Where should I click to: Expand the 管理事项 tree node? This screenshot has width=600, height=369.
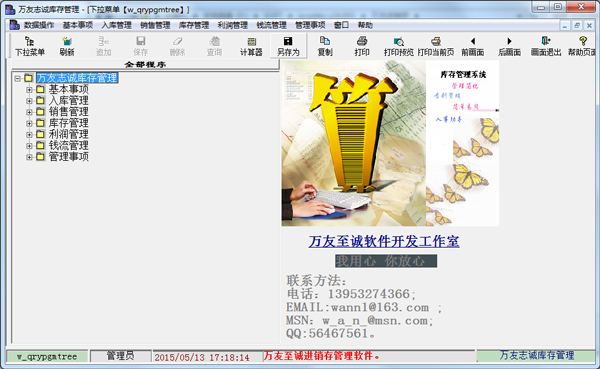[29, 157]
